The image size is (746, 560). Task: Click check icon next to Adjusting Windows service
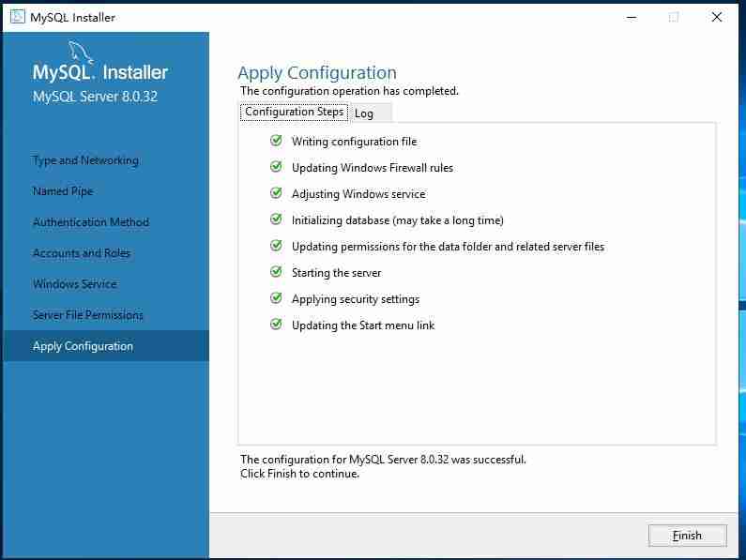(276, 193)
